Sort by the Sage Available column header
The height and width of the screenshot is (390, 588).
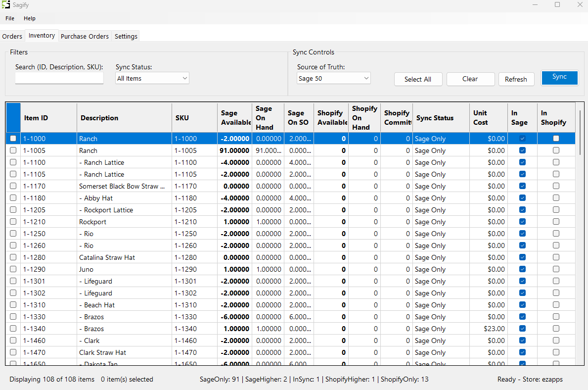tap(235, 118)
